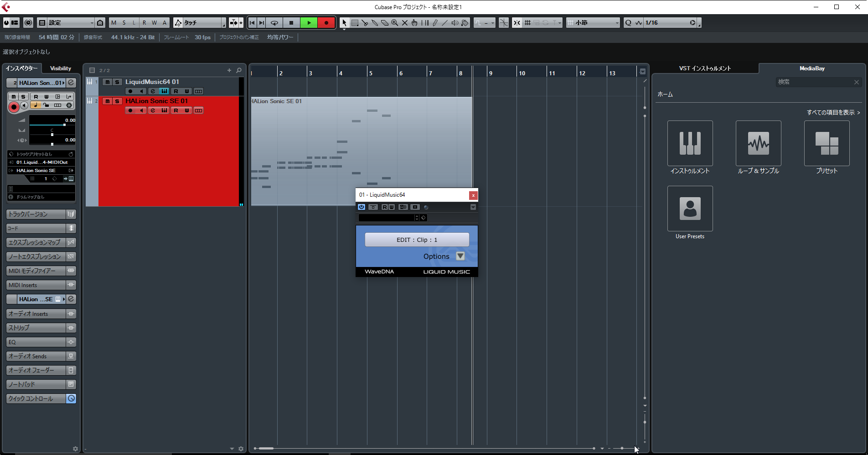The width and height of the screenshot is (868, 455).
Task: Select the Color paint bucket tool
Action: [x=465, y=23]
